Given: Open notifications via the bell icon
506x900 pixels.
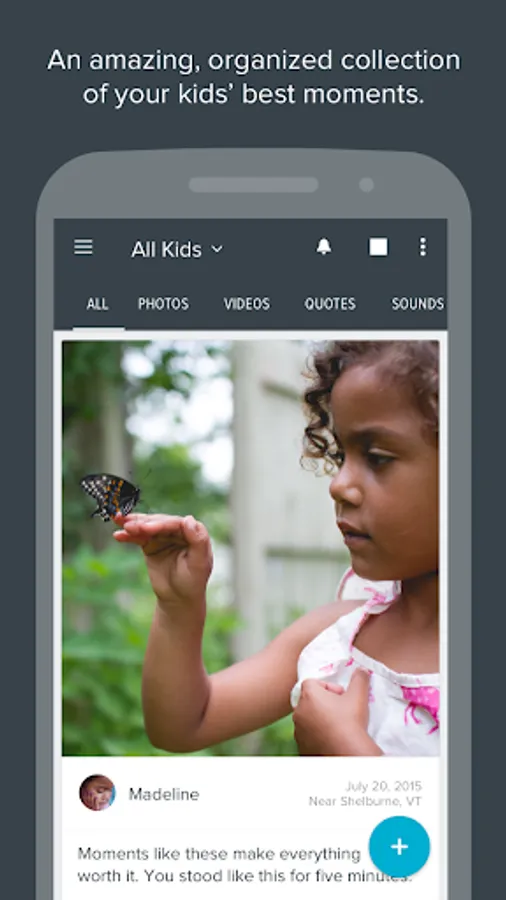Looking at the screenshot, I should [x=324, y=247].
